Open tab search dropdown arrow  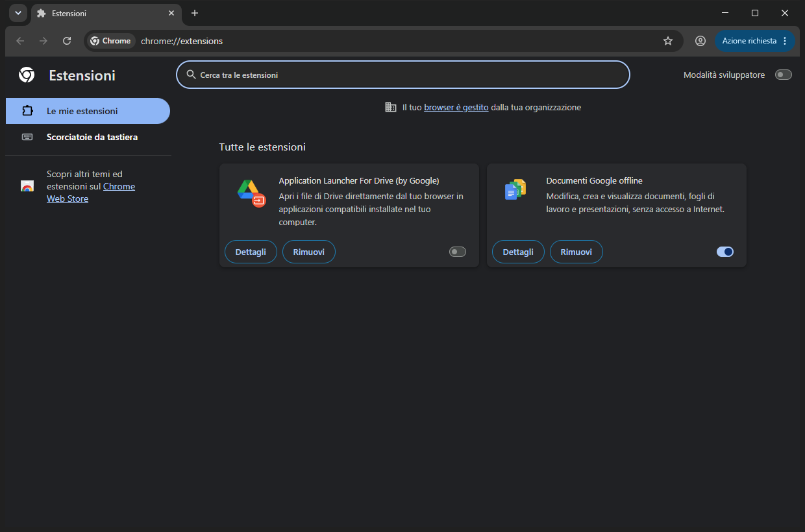18,13
